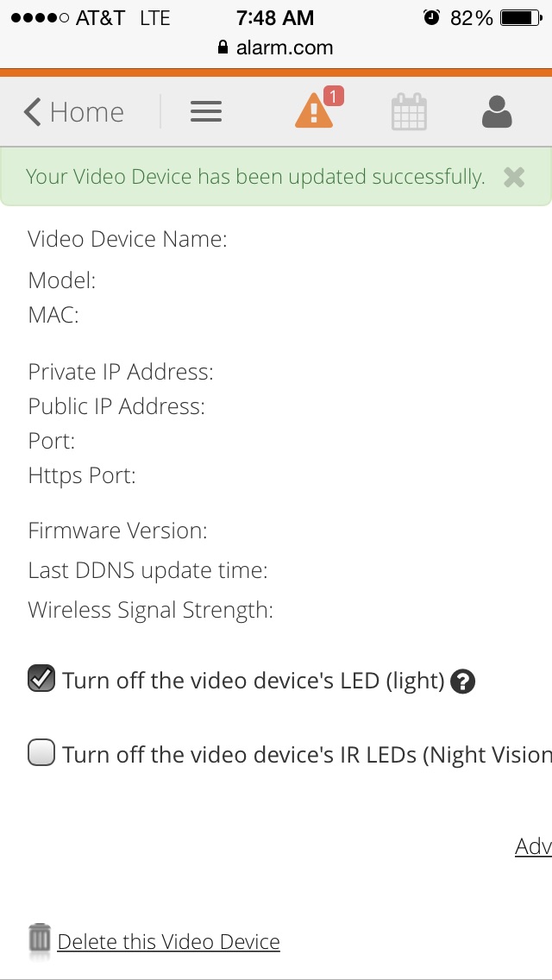552x980 pixels.
Task: Click Delete this Video Device link
Action: pyautogui.click(x=169, y=941)
